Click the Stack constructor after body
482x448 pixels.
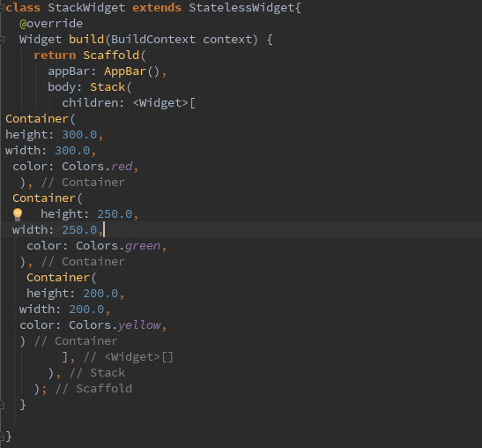pos(108,87)
